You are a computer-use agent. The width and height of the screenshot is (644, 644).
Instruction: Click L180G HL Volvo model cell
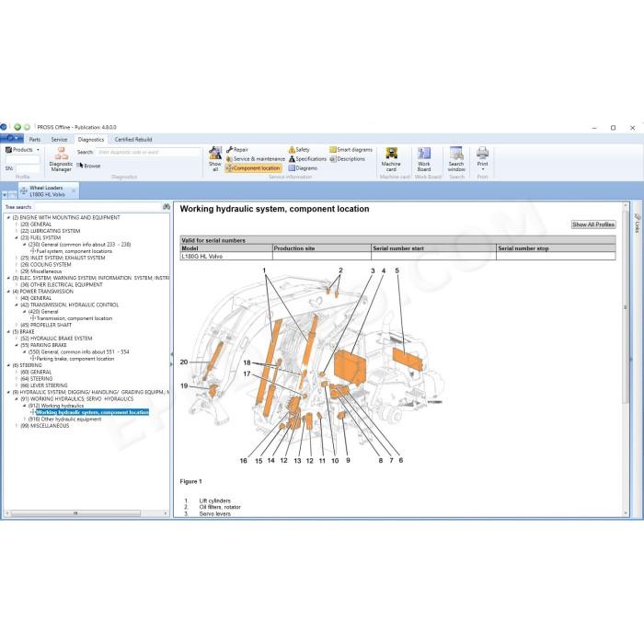226,256
